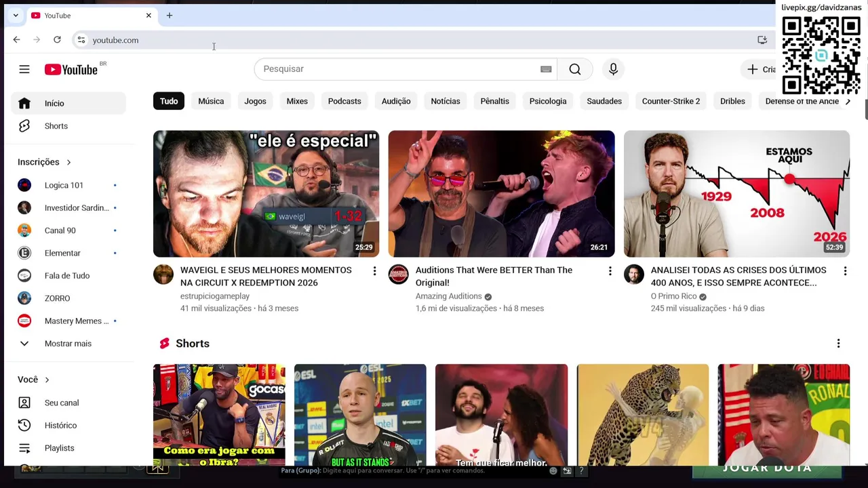The height and width of the screenshot is (488, 868).
Task: Select the Tudo filter chip
Action: click(x=169, y=101)
